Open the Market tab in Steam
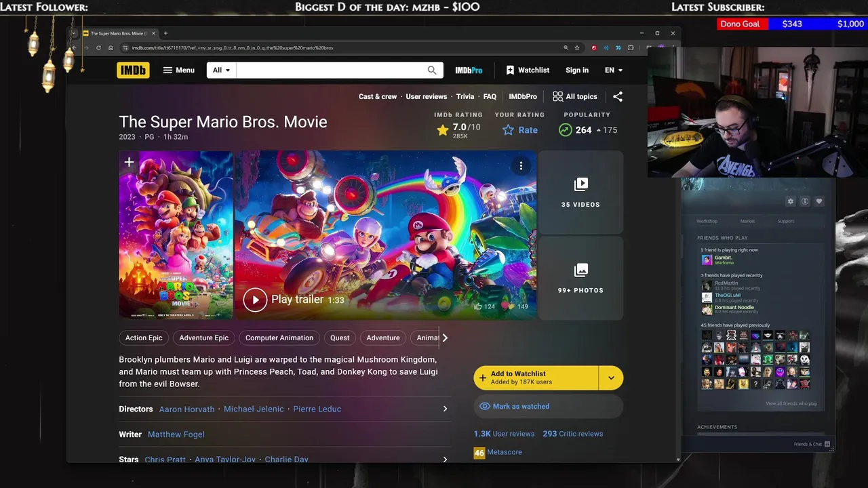 pyautogui.click(x=747, y=221)
